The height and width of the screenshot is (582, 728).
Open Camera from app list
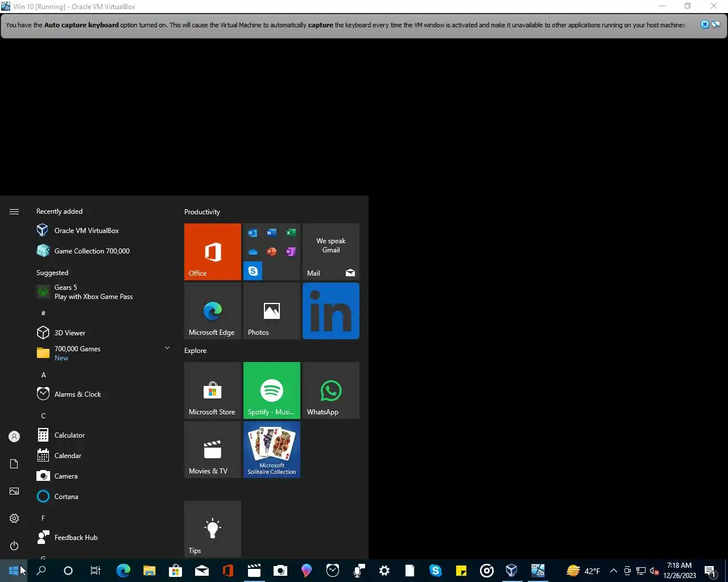(x=105, y=476)
